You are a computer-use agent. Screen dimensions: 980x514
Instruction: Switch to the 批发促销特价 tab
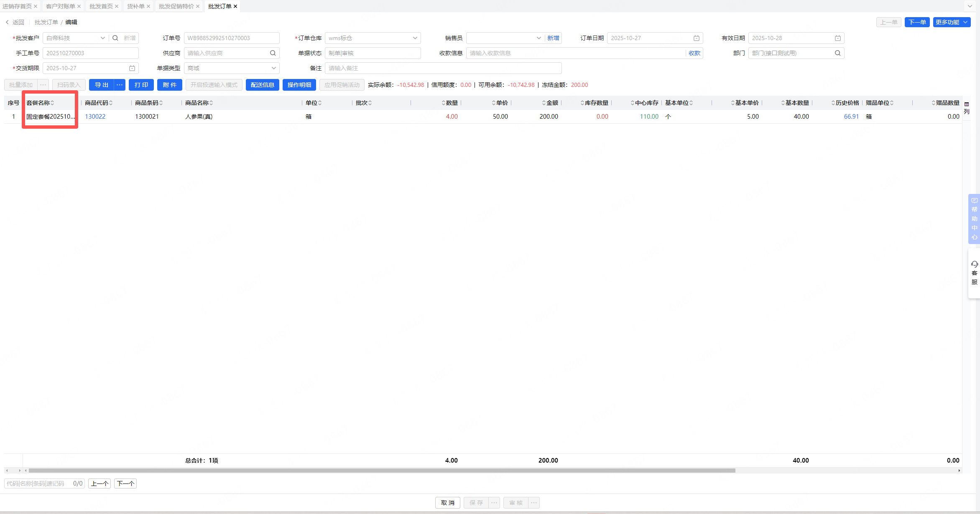point(176,6)
